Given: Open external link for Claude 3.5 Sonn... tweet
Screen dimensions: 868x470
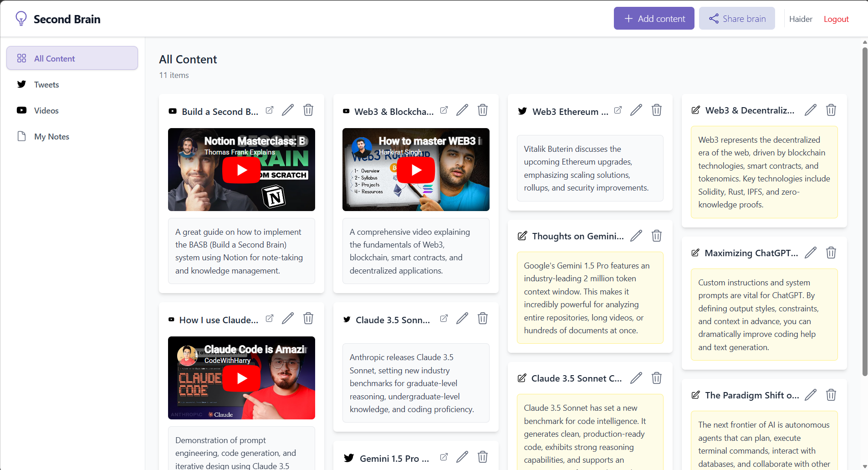Looking at the screenshot, I should point(444,318).
